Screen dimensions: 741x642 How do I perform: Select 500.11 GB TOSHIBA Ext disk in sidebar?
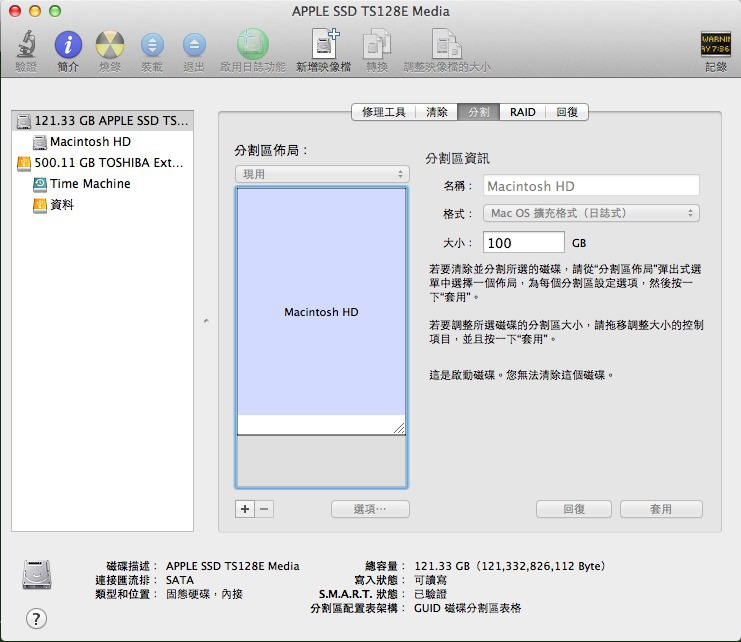(103, 163)
